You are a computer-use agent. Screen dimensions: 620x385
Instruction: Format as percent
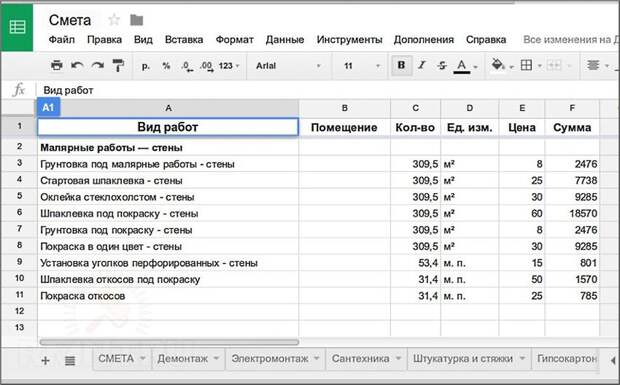click(166, 66)
